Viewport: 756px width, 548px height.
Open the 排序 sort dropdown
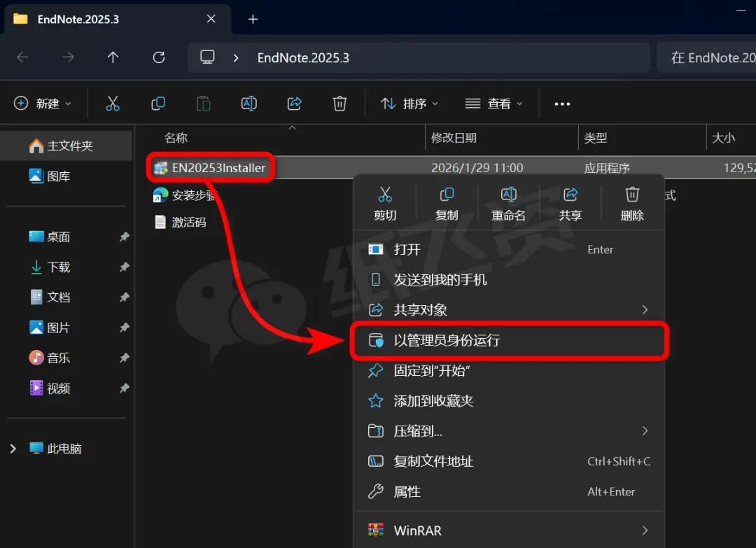pyautogui.click(x=409, y=104)
